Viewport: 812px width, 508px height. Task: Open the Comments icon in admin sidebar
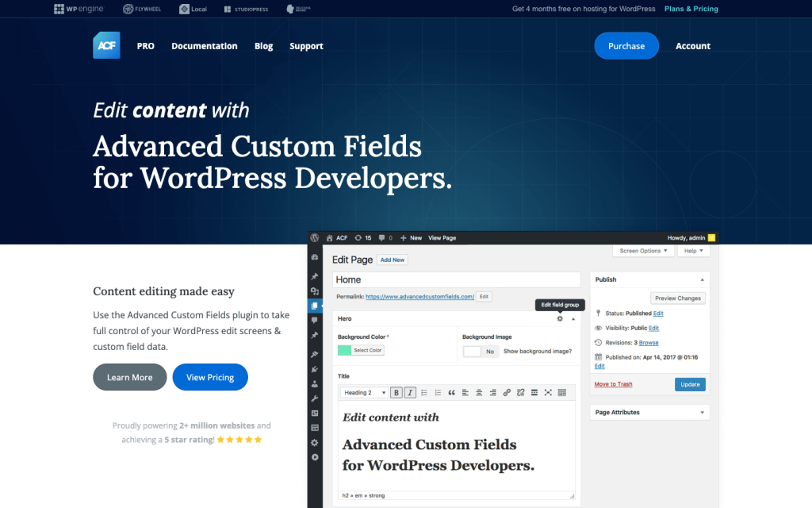click(314, 321)
